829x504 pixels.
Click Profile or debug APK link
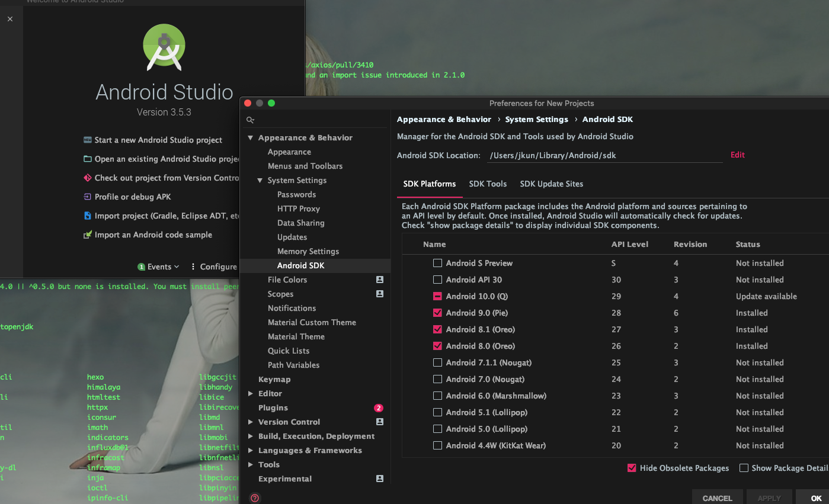[133, 197]
